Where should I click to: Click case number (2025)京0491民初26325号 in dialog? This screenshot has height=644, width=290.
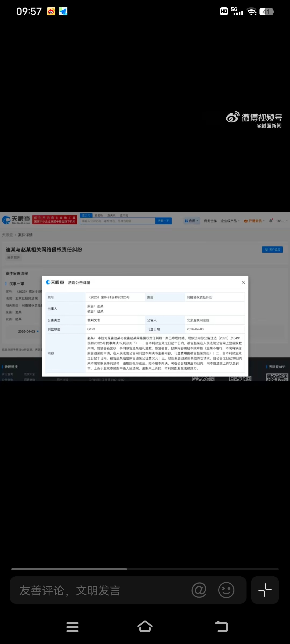click(x=109, y=297)
